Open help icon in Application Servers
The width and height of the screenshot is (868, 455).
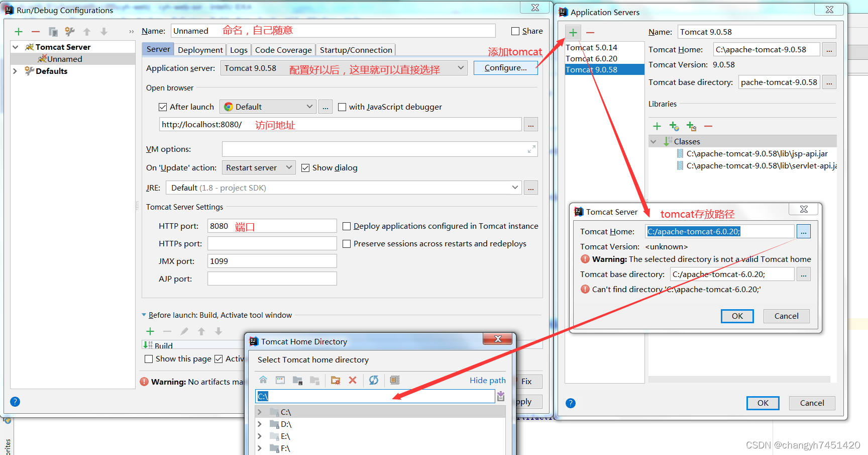[571, 403]
